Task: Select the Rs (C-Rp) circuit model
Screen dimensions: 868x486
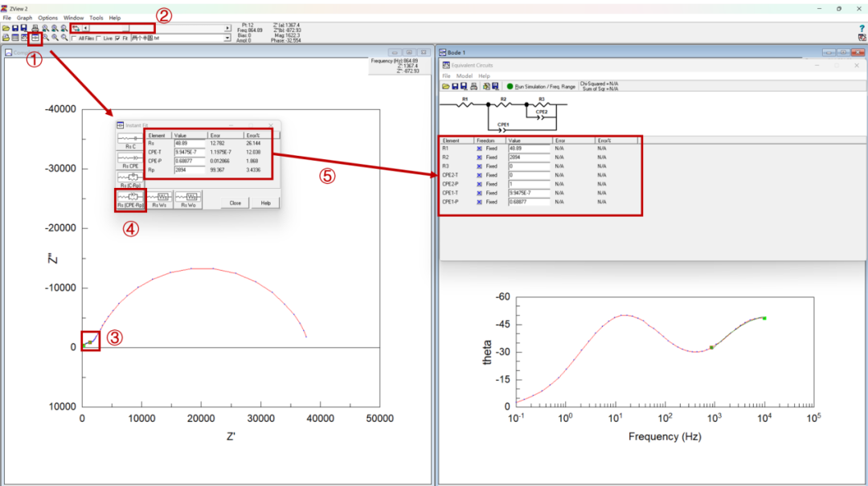Action: 130,180
